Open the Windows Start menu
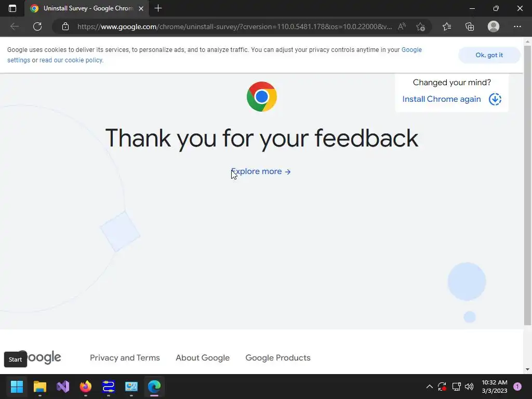 coord(17,387)
